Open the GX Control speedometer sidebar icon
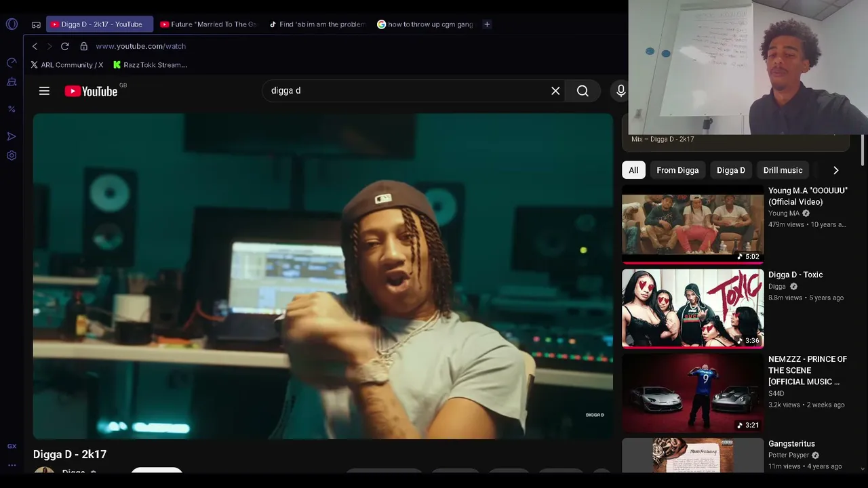Screen dimensions: 868x488 coord(12,62)
